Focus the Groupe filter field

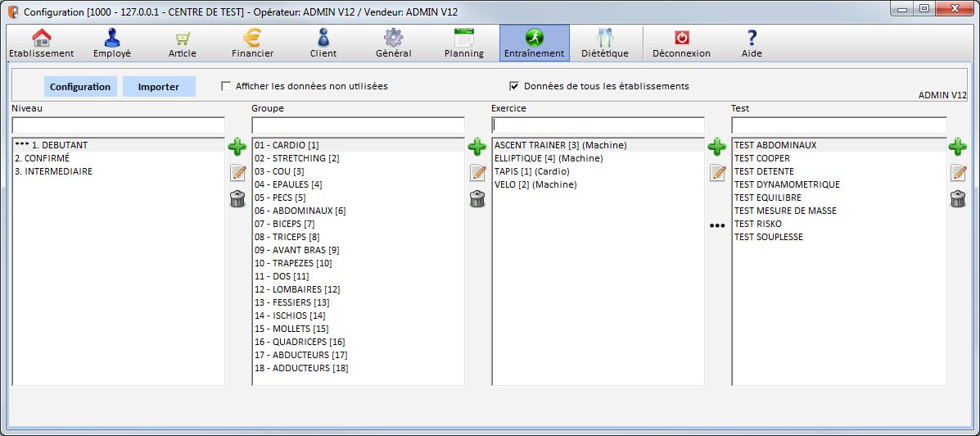(358, 125)
